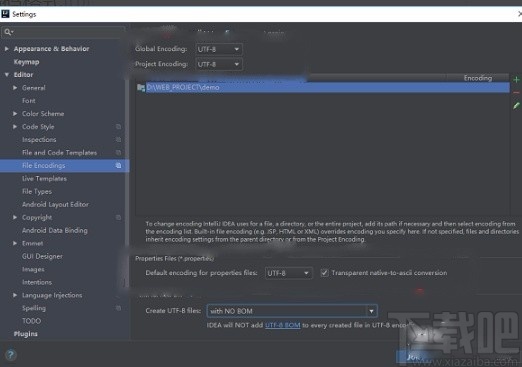Open the Project Encoding dropdown
This screenshot has height=367, width=522.
point(219,64)
